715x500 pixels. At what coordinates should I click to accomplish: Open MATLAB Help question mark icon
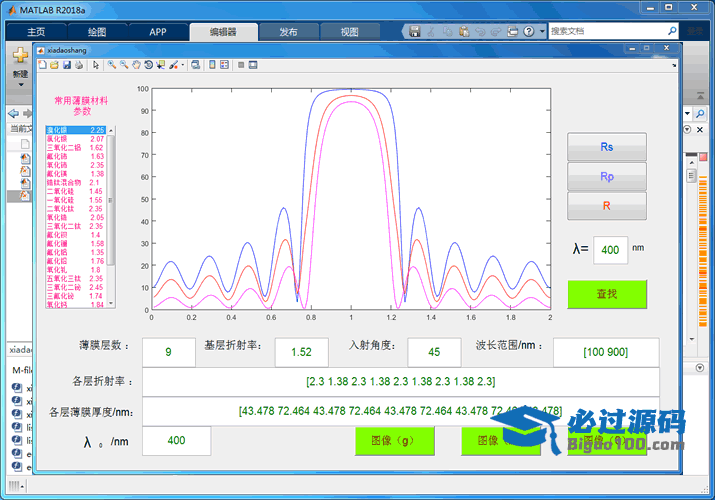527,31
